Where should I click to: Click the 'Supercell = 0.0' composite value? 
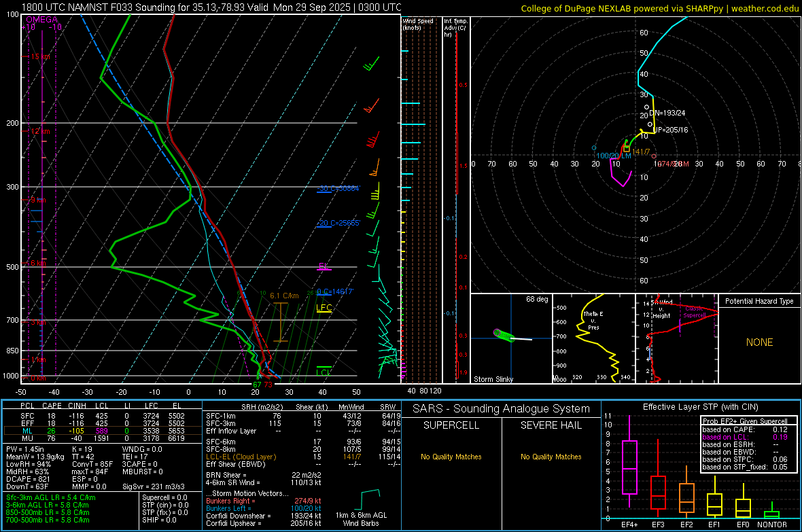tap(164, 498)
